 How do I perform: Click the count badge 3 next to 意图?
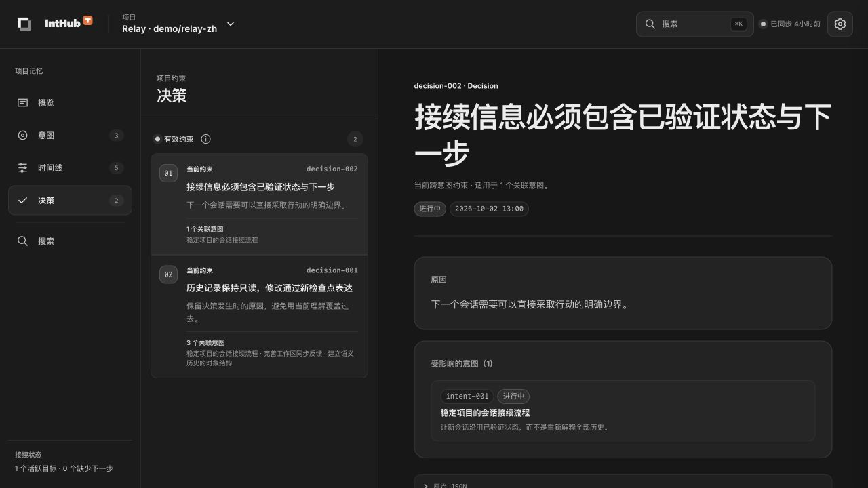tap(116, 135)
